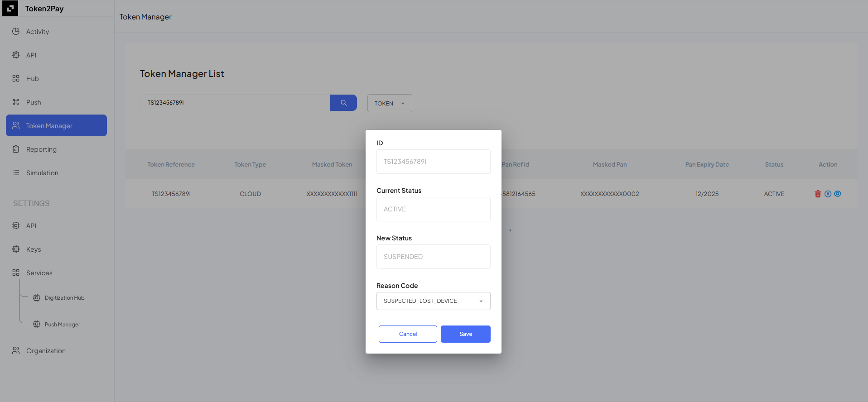Click the 12/2025 expiry cell
The height and width of the screenshot is (402, 868).
tap(707, 194)
